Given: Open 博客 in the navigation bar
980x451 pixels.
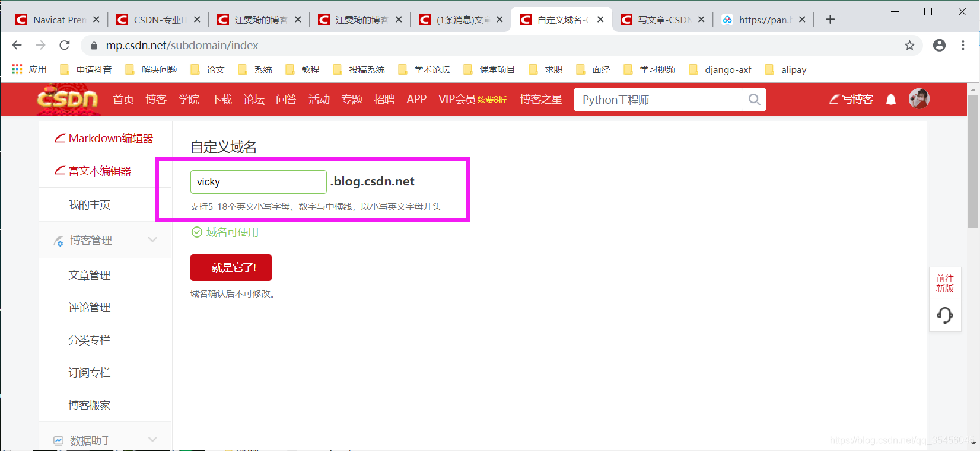Looking at the screenshot, I should click(156, 100).
